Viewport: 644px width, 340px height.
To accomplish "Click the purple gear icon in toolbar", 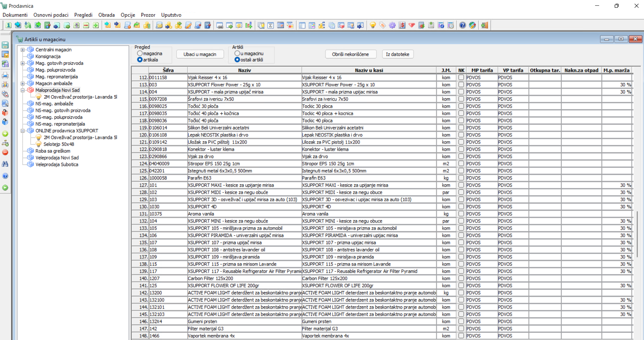I will [x=392, y=25].
